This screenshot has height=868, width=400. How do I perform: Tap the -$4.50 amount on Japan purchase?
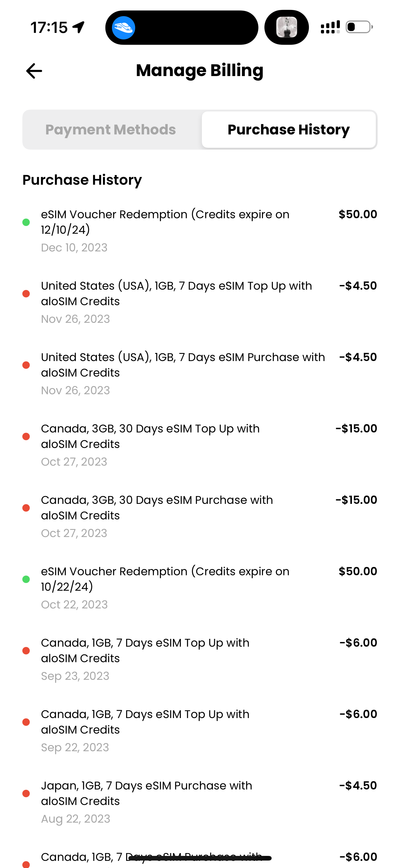pyautogui.click(x=358, y=785)
